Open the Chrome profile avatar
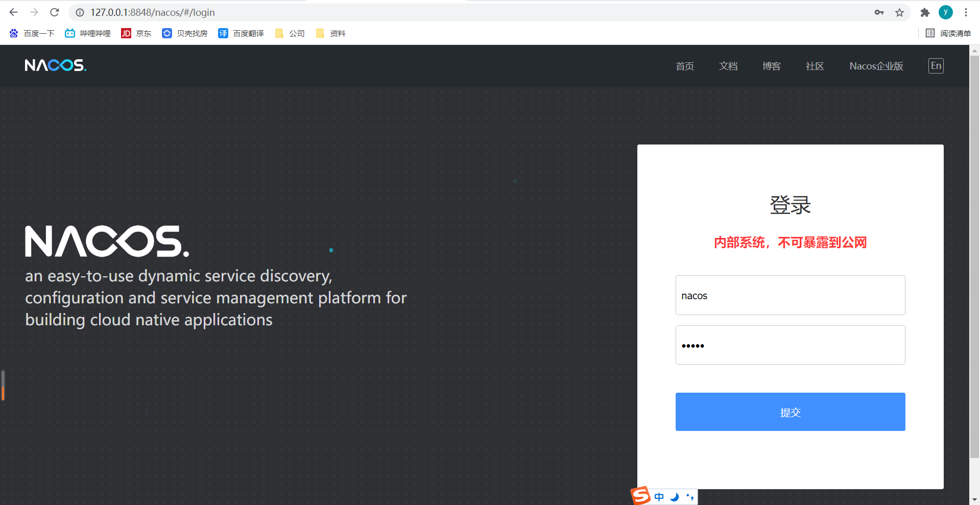 [946, 12]
